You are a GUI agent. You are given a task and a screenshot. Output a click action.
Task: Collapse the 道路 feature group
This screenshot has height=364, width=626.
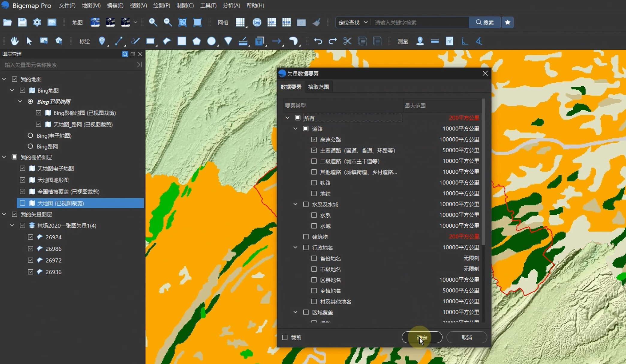tap(295, 128)
